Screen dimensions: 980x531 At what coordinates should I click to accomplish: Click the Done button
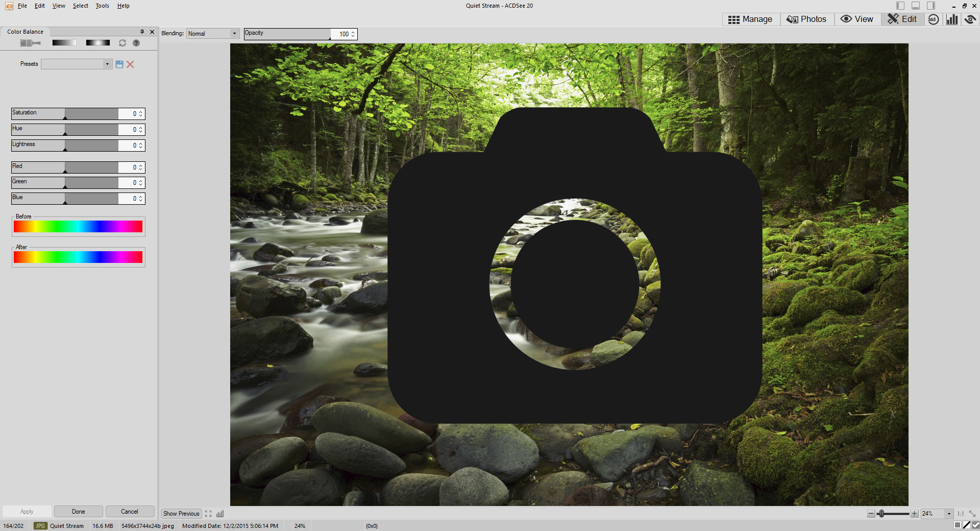point(79,512)
